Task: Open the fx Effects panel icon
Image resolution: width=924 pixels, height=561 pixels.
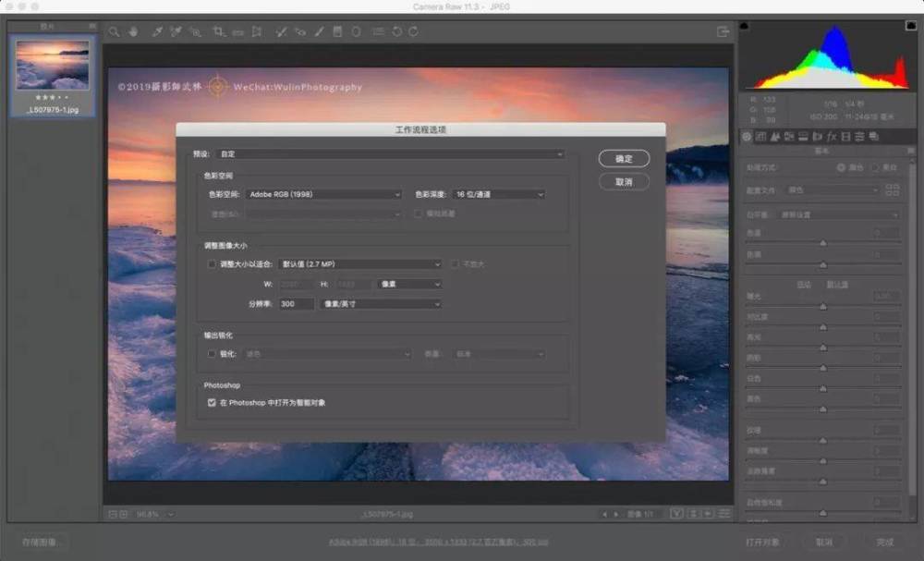Action: [832, 137]
